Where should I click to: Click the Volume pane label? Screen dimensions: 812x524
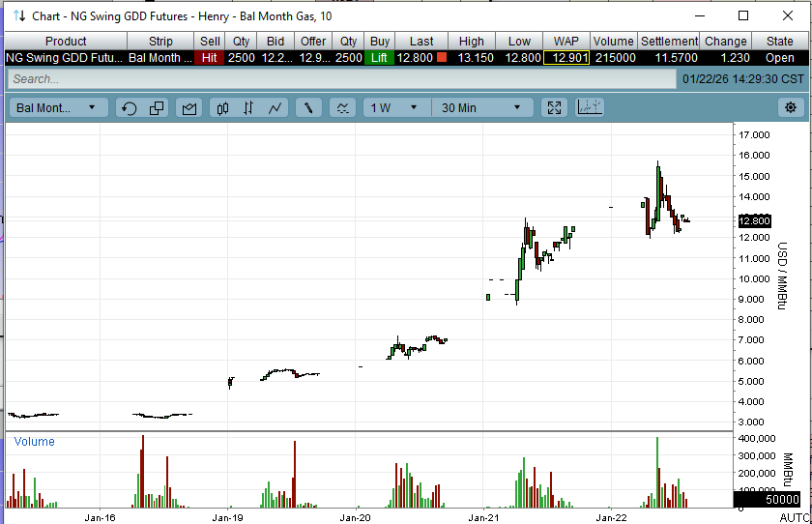coord(34,442)
